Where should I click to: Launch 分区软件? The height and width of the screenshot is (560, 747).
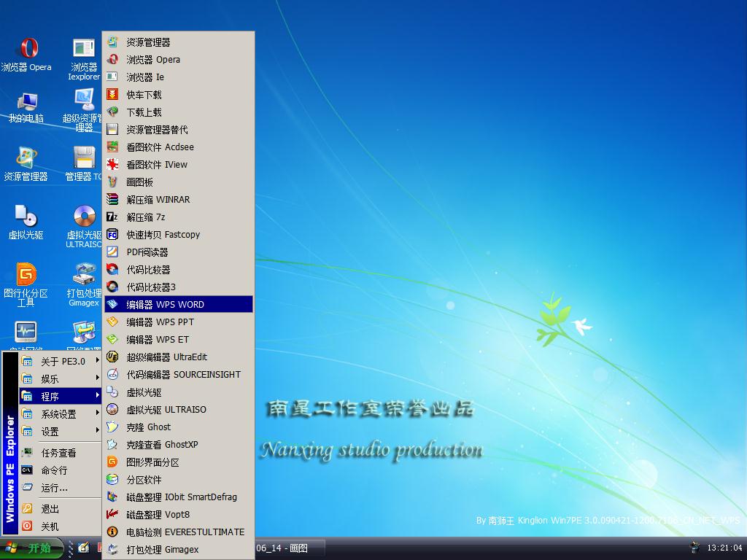pos(179,480)
